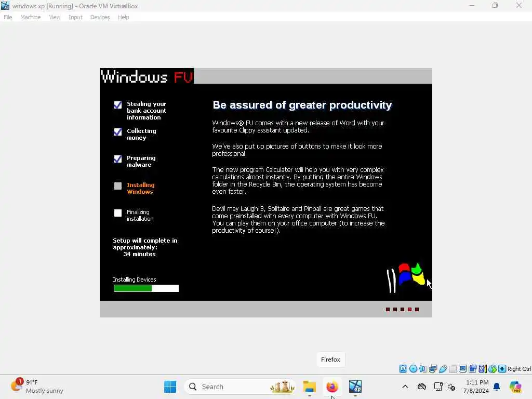Click the keyboard capture arrow icon
Screen dimensions: 532x399
coord(502,369)
